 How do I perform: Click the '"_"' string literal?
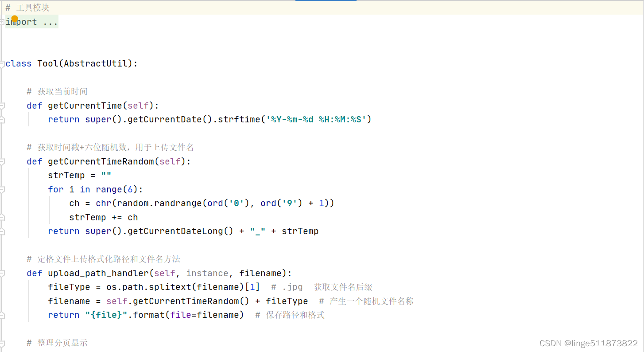click(x=258, y=231)
